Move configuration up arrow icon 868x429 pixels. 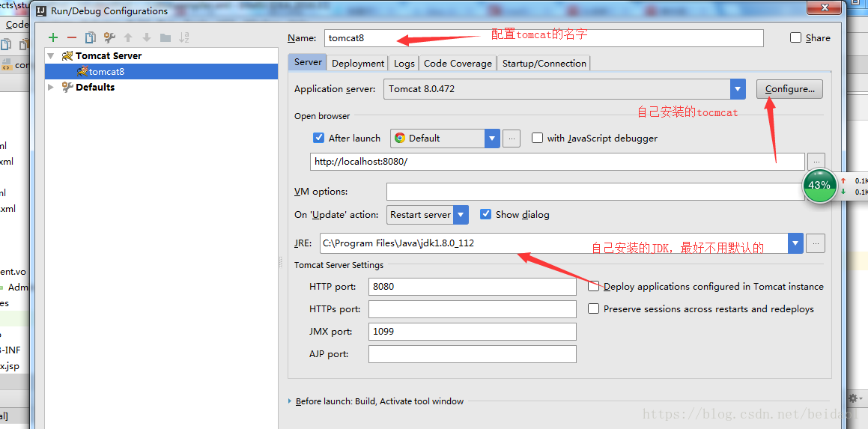pos(128,37)
